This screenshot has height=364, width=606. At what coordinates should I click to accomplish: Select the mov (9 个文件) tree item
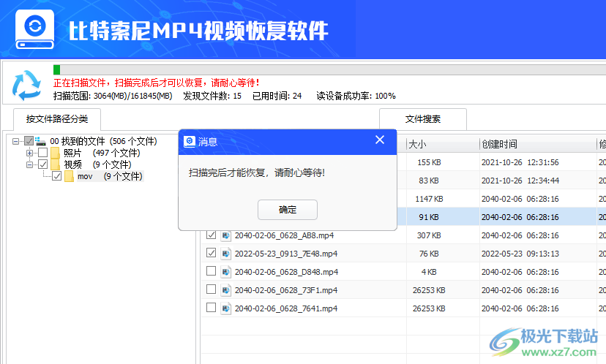coord(110,176)
